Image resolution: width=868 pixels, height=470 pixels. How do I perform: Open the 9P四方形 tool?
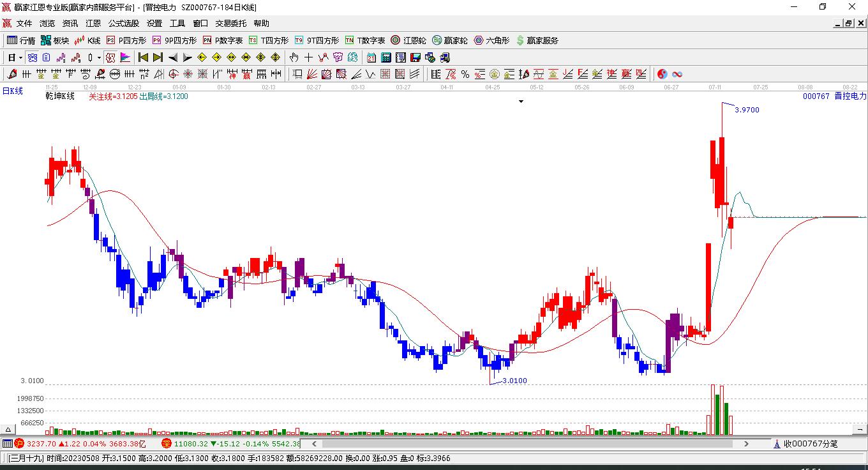(x=174, y=40)
